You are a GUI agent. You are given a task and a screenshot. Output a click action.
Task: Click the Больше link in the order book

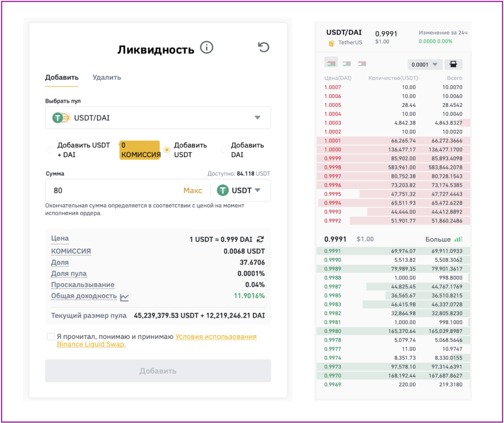coord(438,239)
